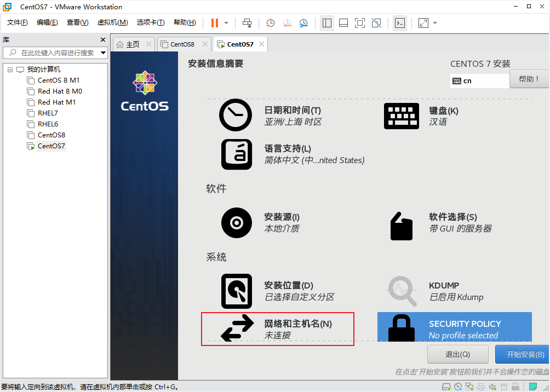Open SECURITY POLICY lock icon
This screenshot has height=392, width=550.
point(402,327)
